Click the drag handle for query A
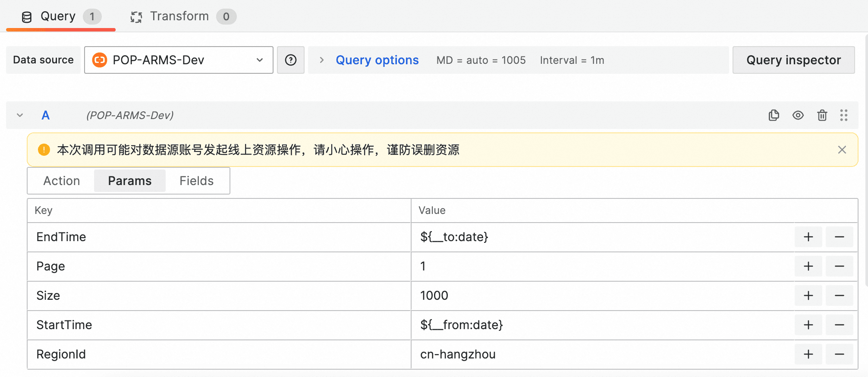 843,115
